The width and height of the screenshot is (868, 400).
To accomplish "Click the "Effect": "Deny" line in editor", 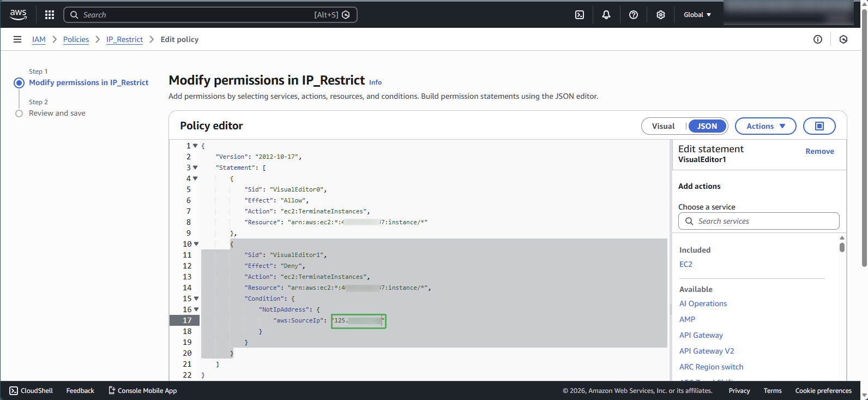I will click(x=275, y=266).
